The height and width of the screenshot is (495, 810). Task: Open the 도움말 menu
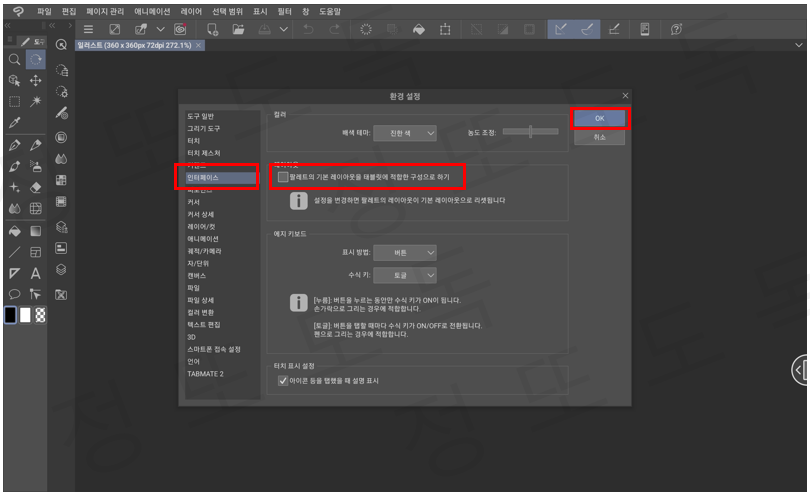pos(330,11)
